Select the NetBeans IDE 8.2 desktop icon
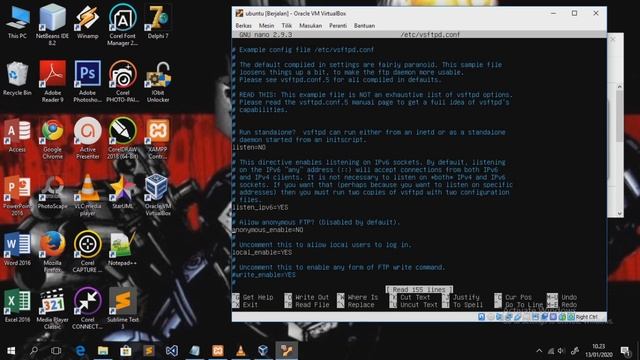Viewport: 640px width, 360px height. pos(52,24)
